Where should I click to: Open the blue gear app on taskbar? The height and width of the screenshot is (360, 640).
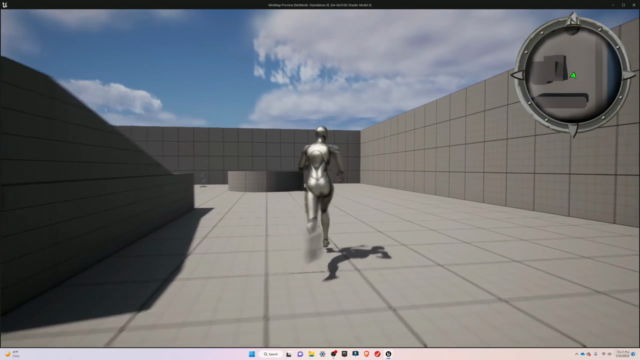point(322,354)
